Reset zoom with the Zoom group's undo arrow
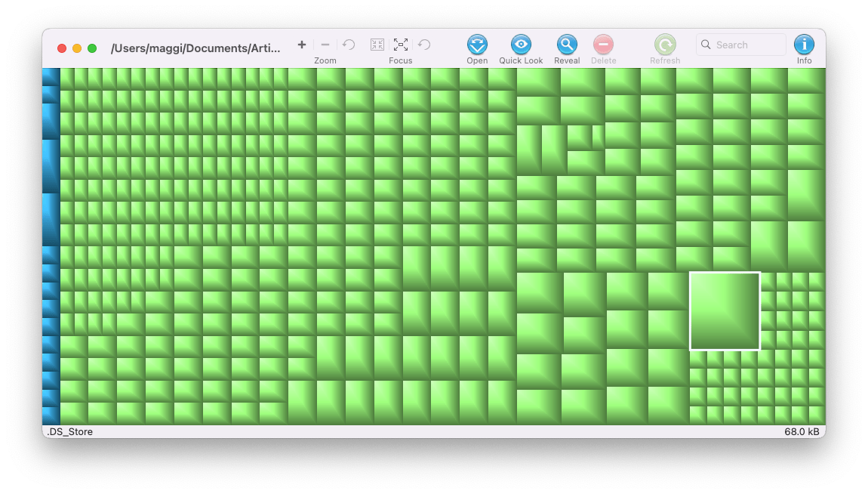 point(349,45)
